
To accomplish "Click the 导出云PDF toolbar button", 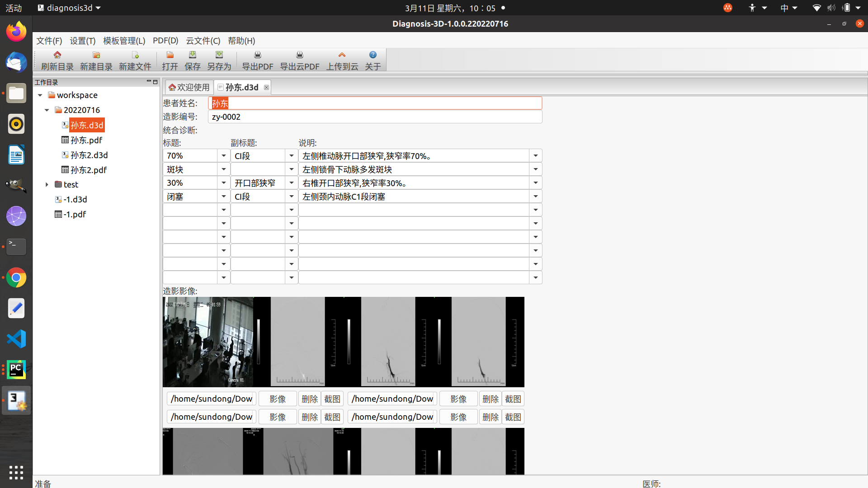I will click(x=300, y=61).
